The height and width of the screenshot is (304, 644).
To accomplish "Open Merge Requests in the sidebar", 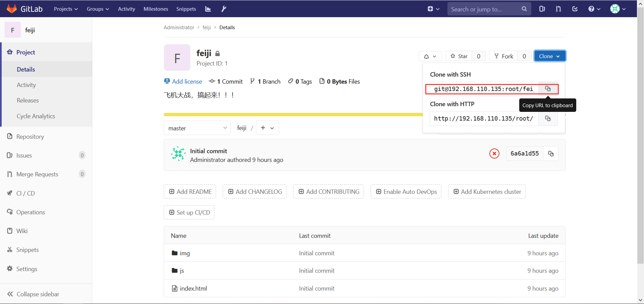I will (x=46, y=174).
